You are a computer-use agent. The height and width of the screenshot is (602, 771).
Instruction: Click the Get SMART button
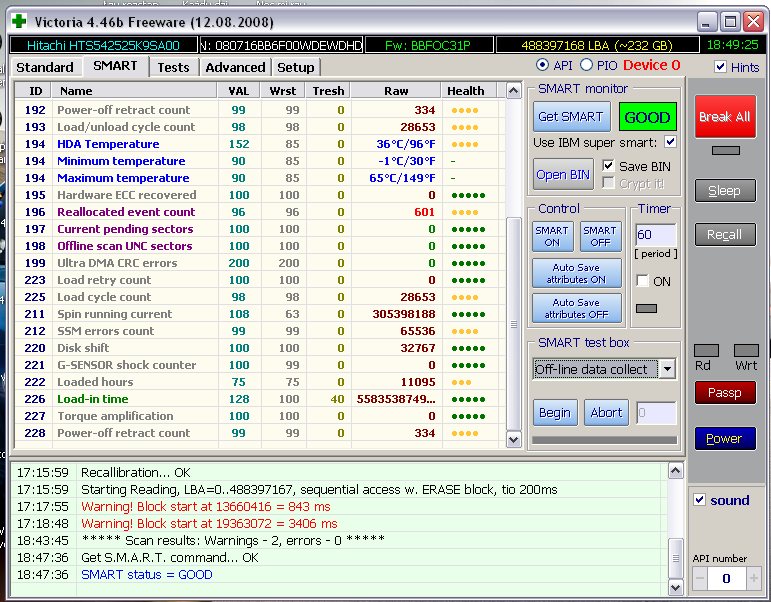pyautogui.click(x=571, y=117)
